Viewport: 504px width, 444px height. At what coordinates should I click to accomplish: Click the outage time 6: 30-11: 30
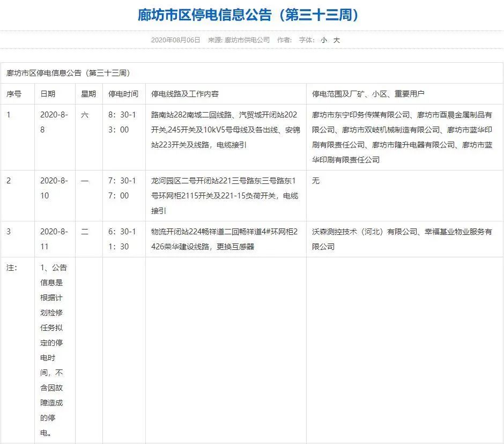click(124, 239)
